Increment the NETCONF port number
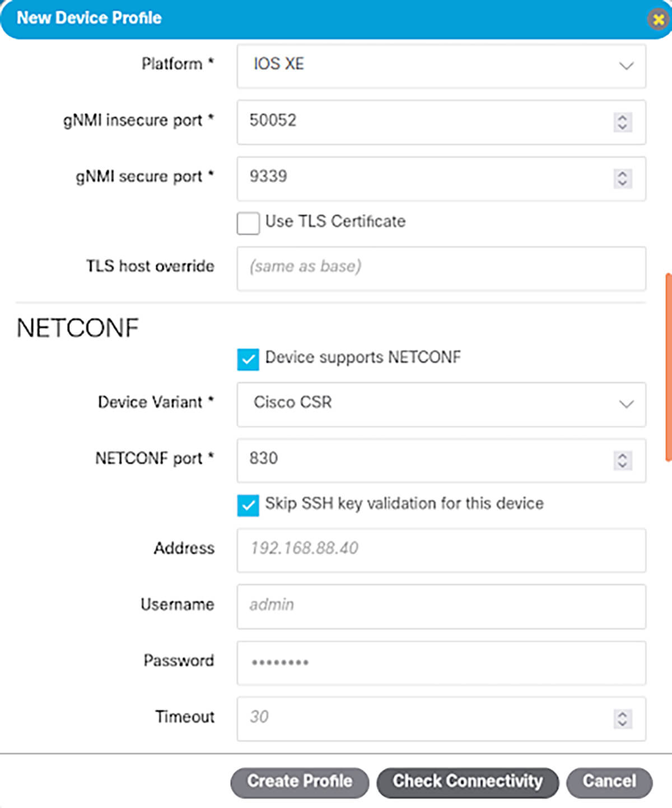 tap(622, 455)
